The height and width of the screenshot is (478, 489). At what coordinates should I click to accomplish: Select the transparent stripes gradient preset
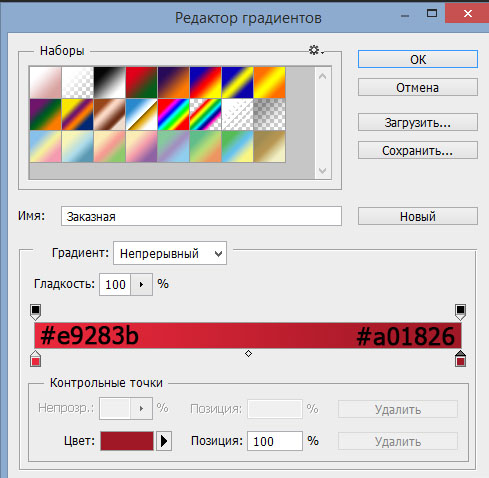[x=238, y=114]
